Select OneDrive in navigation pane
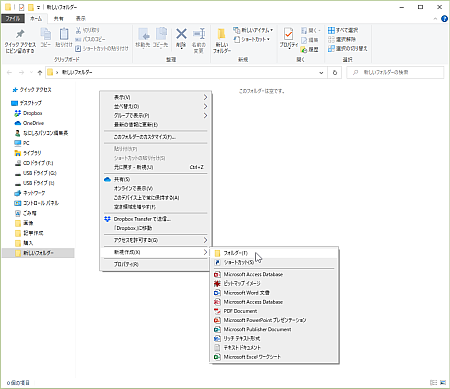 click(x=33, y=123)
